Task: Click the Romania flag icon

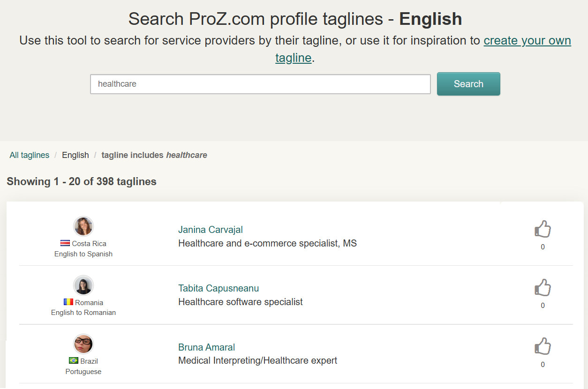Action: point(68,302)
